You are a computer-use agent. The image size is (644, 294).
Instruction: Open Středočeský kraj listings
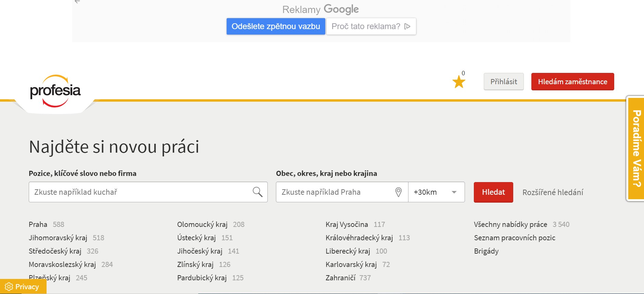[x=55, y=251]
